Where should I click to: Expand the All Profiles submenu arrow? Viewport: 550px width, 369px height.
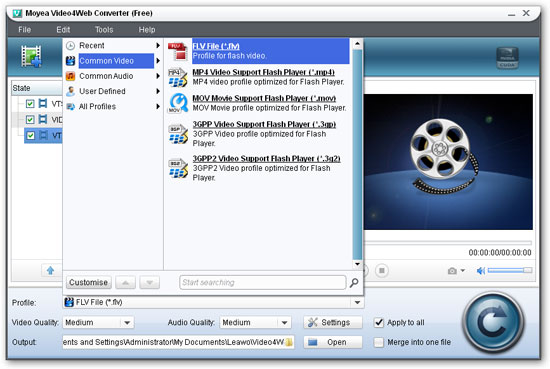click(158, 107)
